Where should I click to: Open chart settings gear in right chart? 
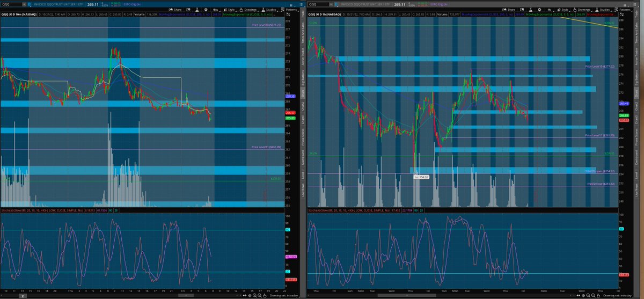[x=539, y=10]
